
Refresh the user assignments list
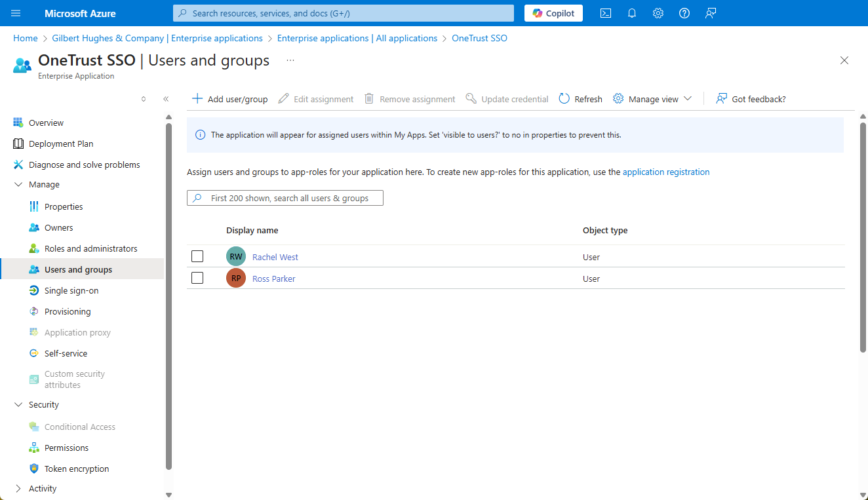click(580, 98)
